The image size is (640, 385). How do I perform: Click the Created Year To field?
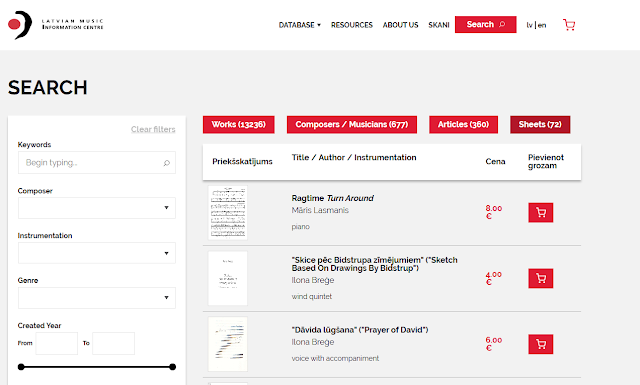[x=113, y=343]
